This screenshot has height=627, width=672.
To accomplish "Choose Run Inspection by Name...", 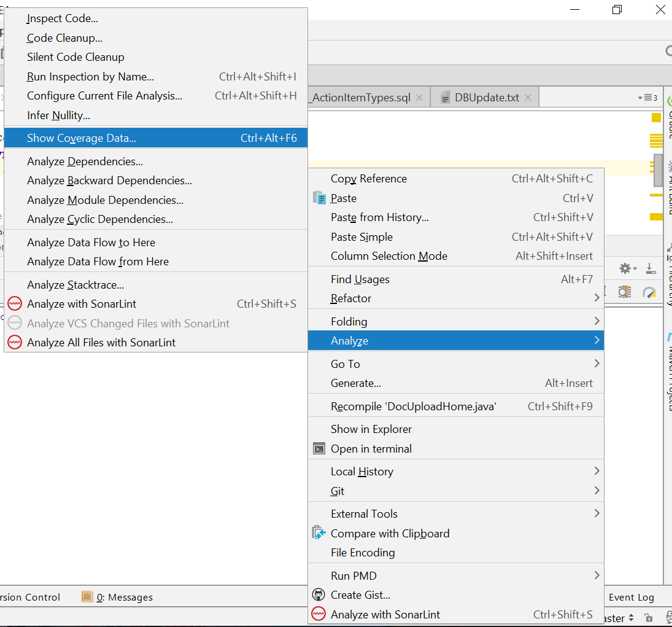I will point(155,77).
